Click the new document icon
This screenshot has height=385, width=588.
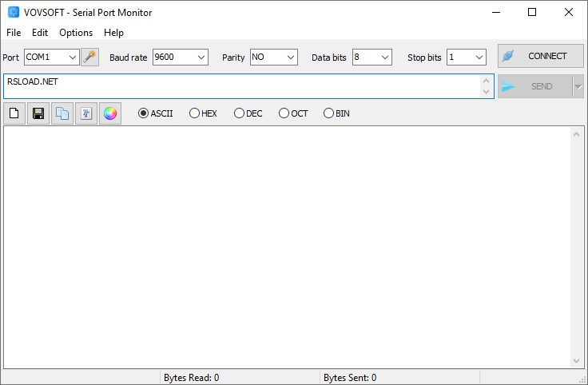[x=14, y=113]
